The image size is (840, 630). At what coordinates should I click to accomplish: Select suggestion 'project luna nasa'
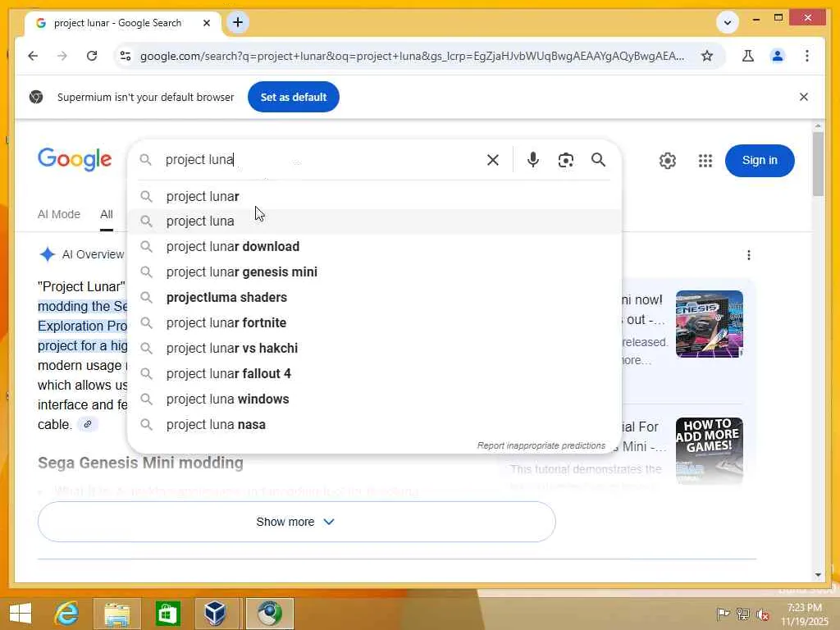(374, 425)
